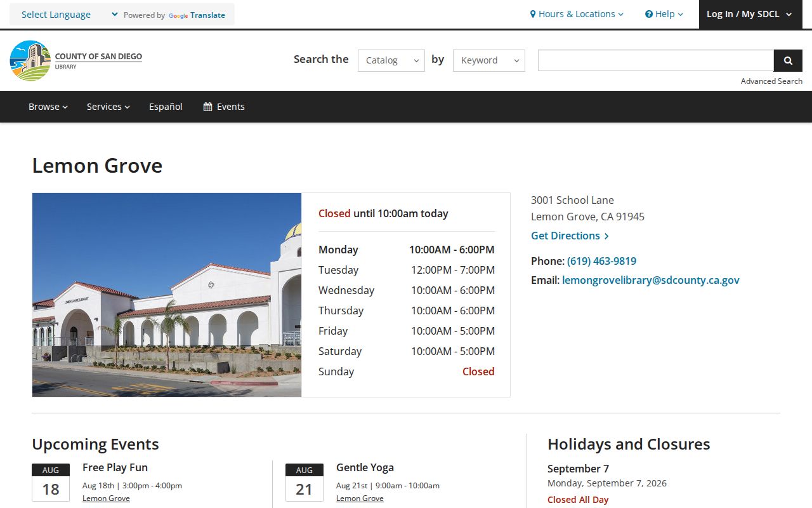
Task: Click the Google Translate powered-by label
Action: click(174, 15)
